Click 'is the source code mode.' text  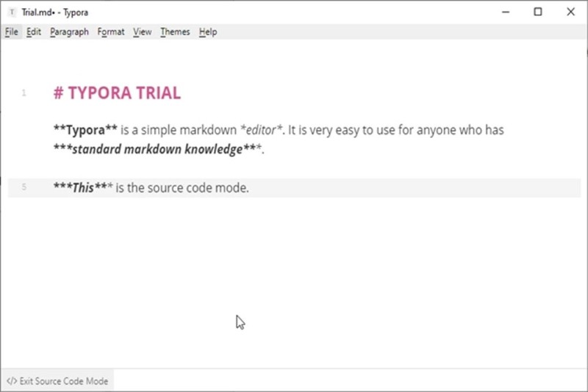coord(182,187)
